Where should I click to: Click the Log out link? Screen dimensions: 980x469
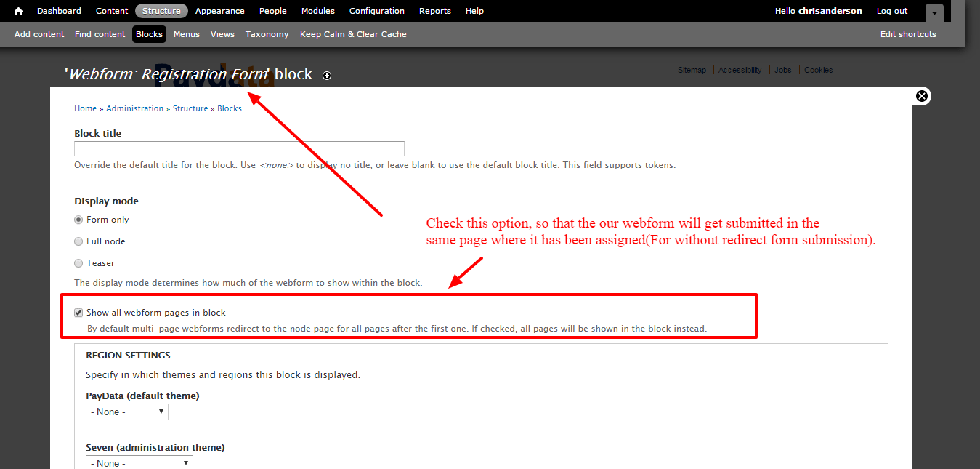coord(892,11)
